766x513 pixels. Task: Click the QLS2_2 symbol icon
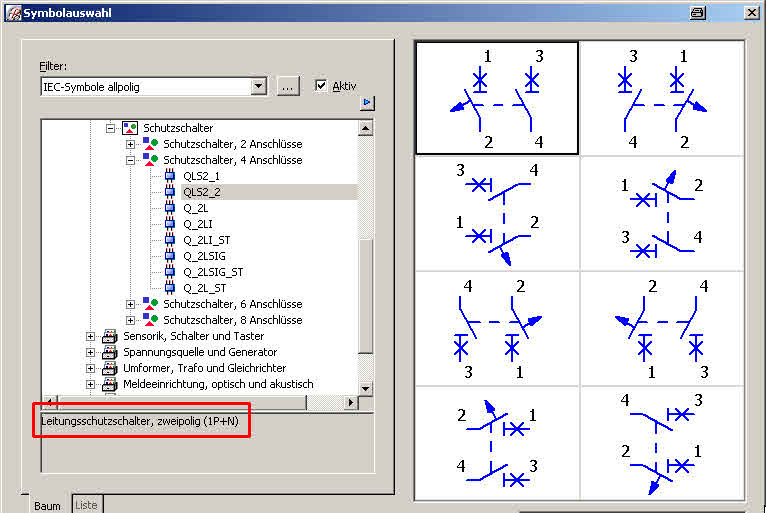(x=170, y=192)
